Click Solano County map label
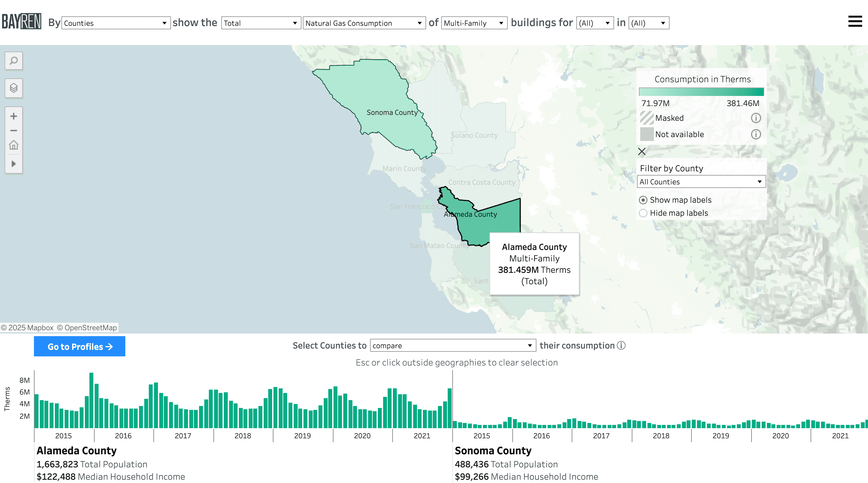Screen dimensions: 868x483 click(x=474, y=135)
